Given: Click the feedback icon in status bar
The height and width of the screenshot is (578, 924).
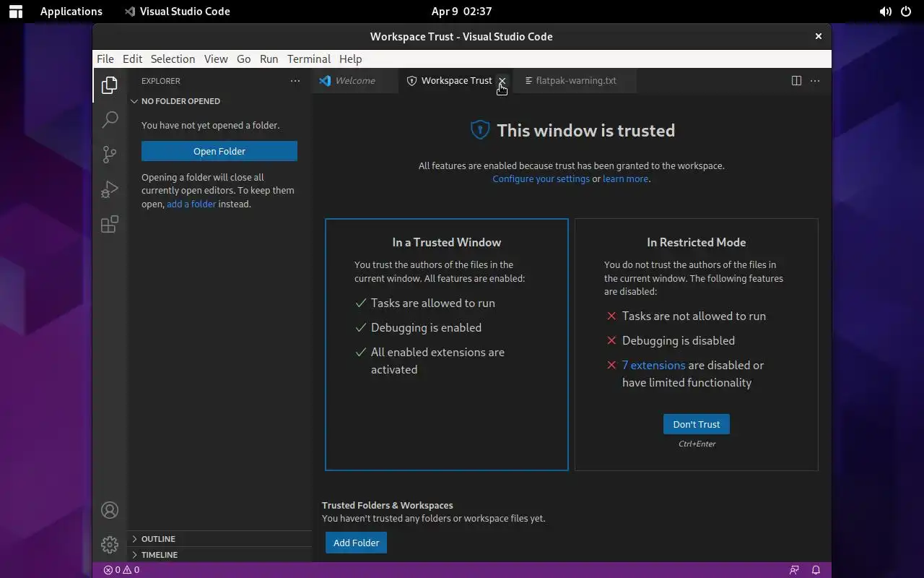Looking at the screenshot, I should click(x=794, y=570).
